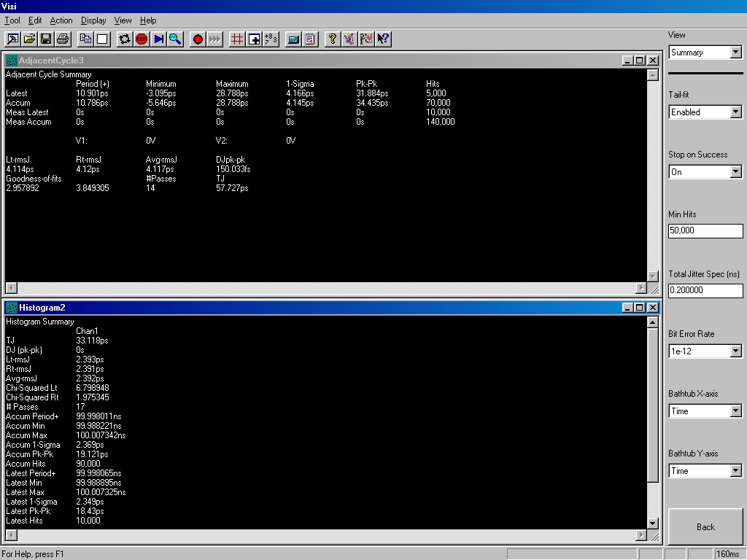
Task: Click the red record circle icon
Action: [198, 39]
